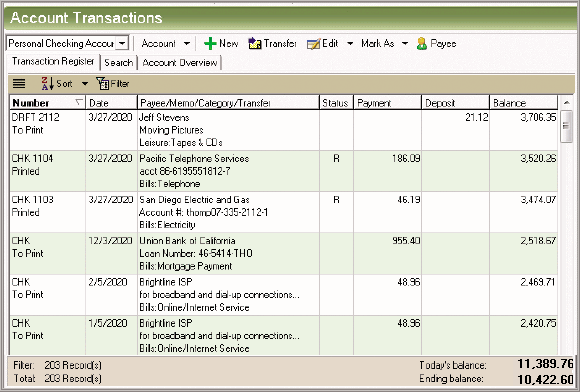Expand the Sort options arrow

point(85,84)
